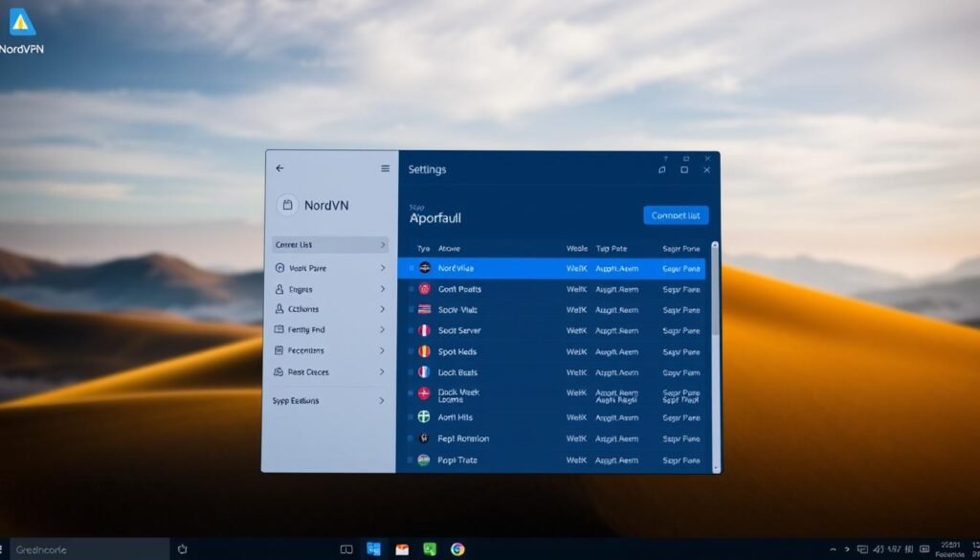Show hidden icons in system tray
980x560 pixels.
833,549
